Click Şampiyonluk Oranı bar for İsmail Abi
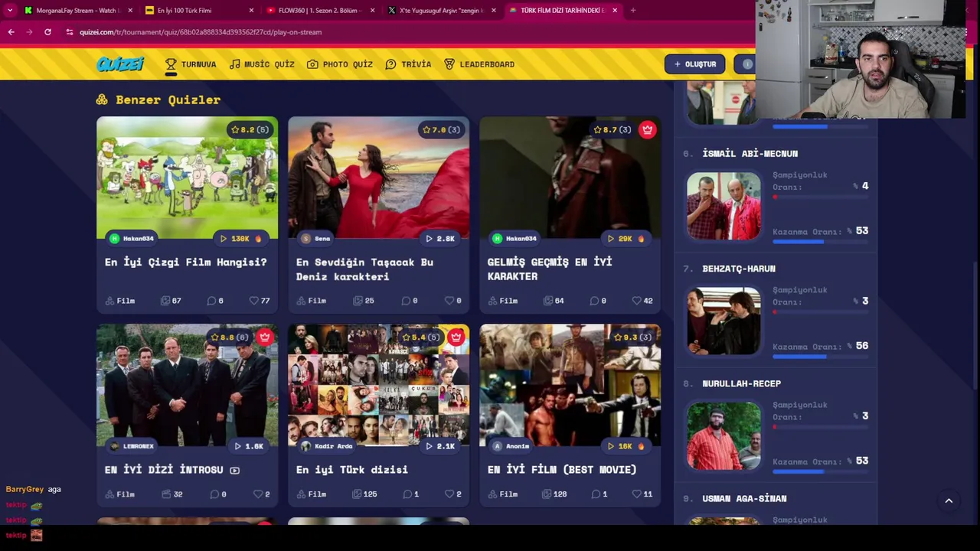This screenshot has height=551, width=980. 820,197
